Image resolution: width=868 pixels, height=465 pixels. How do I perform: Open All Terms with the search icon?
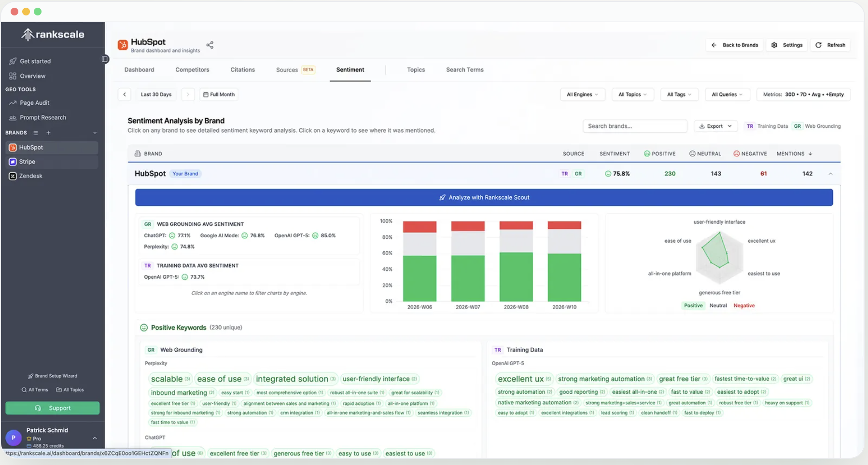coord(35,390)
